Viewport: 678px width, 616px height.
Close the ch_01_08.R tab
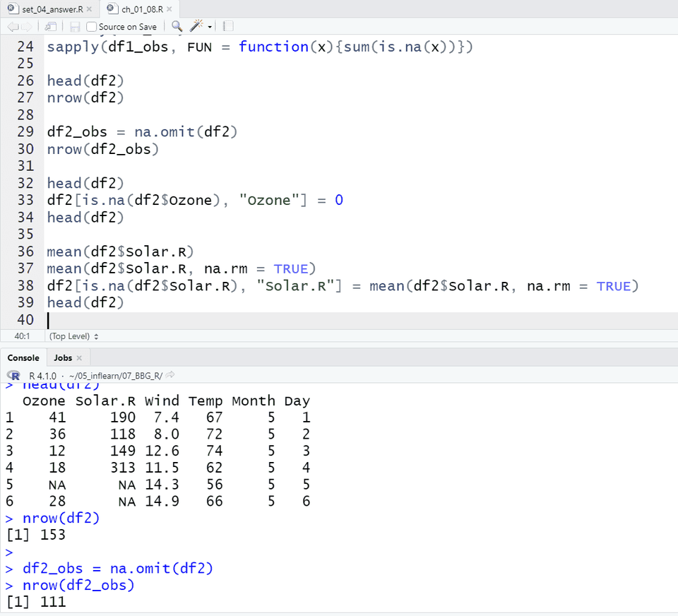tap(169, 9)
